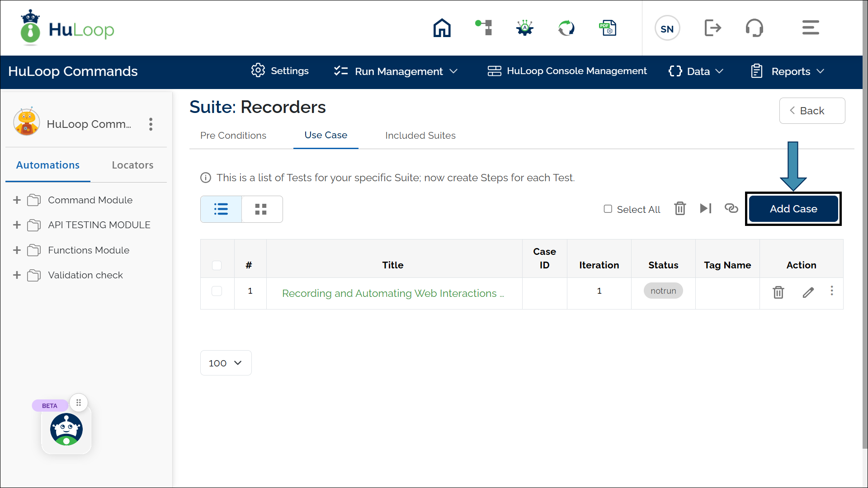Switch to grid view layout
Image resolution: width=868 pixels, height=488 pixels.
tap(262, 209)
